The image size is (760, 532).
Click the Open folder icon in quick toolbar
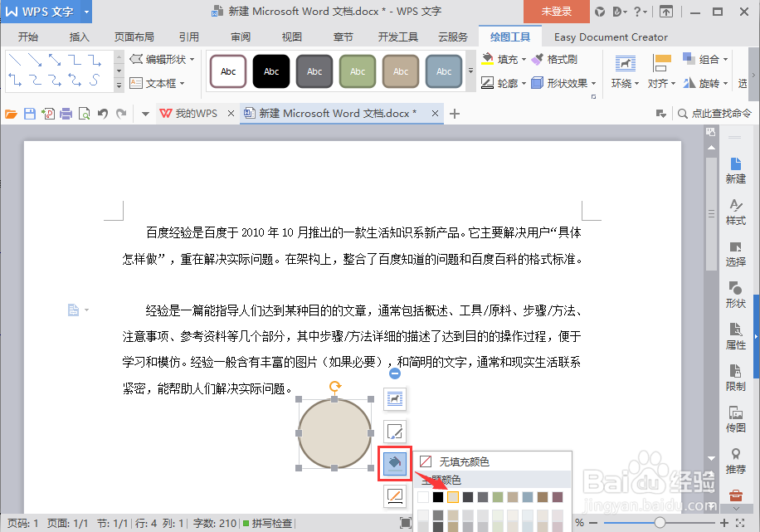(x=11, y=114)
